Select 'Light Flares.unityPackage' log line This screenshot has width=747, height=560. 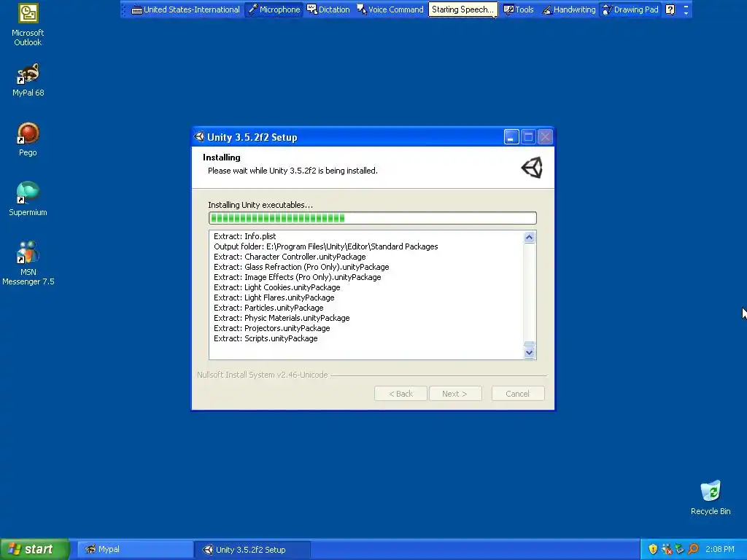tap(274, 297)
